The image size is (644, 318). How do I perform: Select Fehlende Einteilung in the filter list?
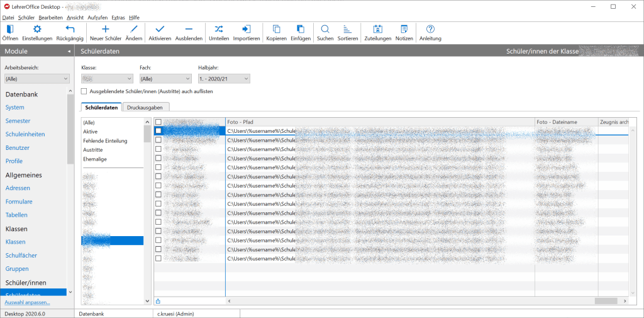(x=105, y=141)
